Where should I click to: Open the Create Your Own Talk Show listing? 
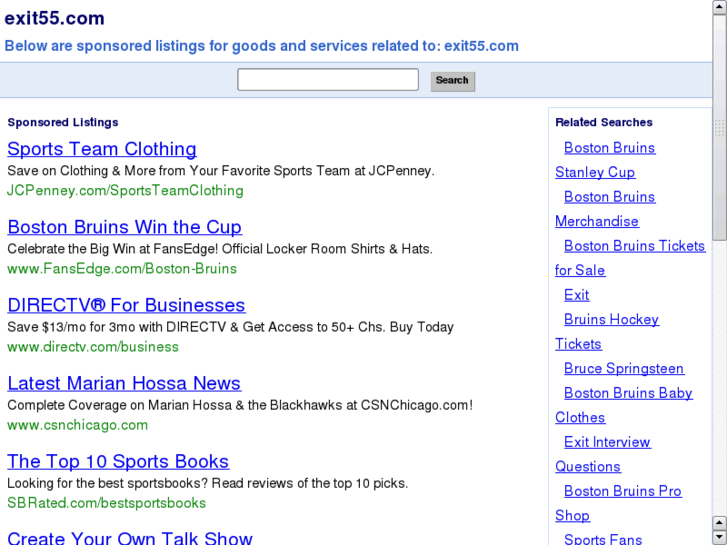tap(130, 538)
